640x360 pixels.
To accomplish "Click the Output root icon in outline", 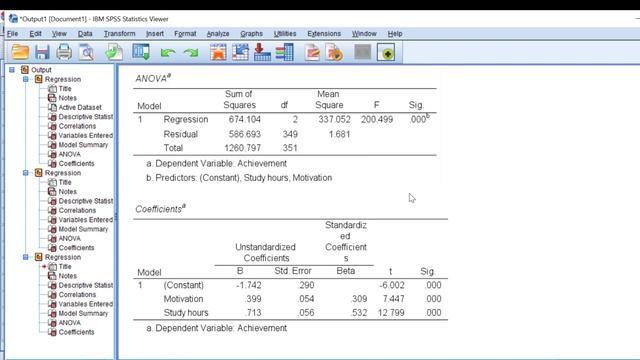I will 25,70.
